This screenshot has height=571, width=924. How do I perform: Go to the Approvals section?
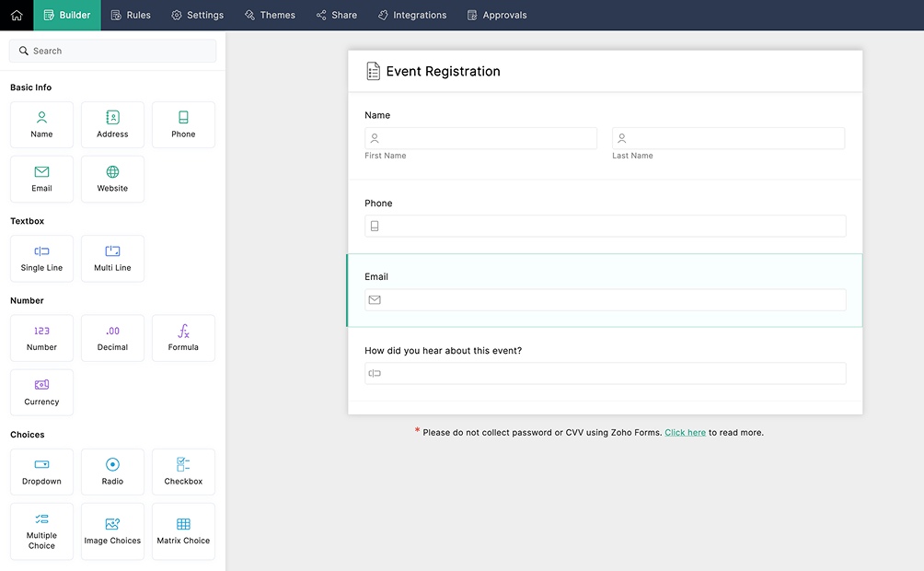pos(497,15)
